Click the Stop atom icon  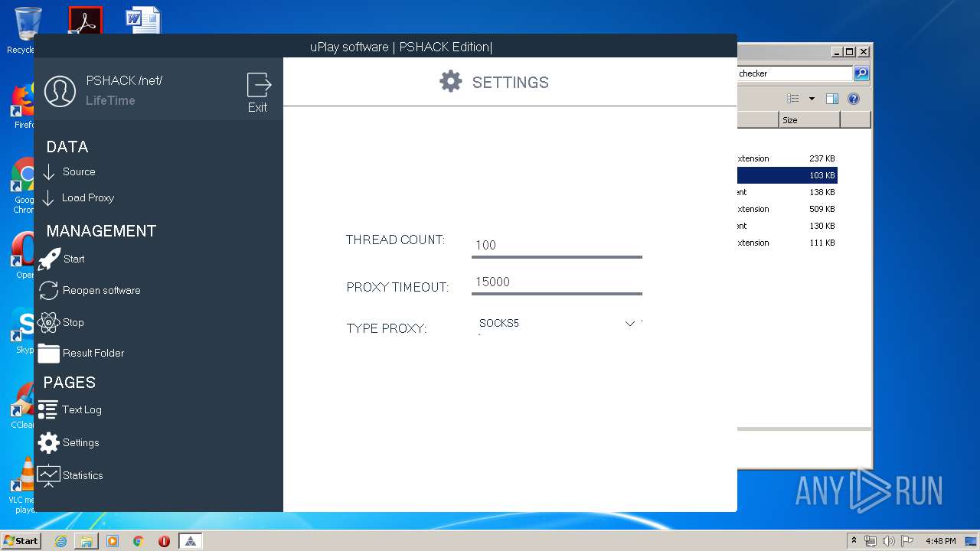[x=48, y=322]
